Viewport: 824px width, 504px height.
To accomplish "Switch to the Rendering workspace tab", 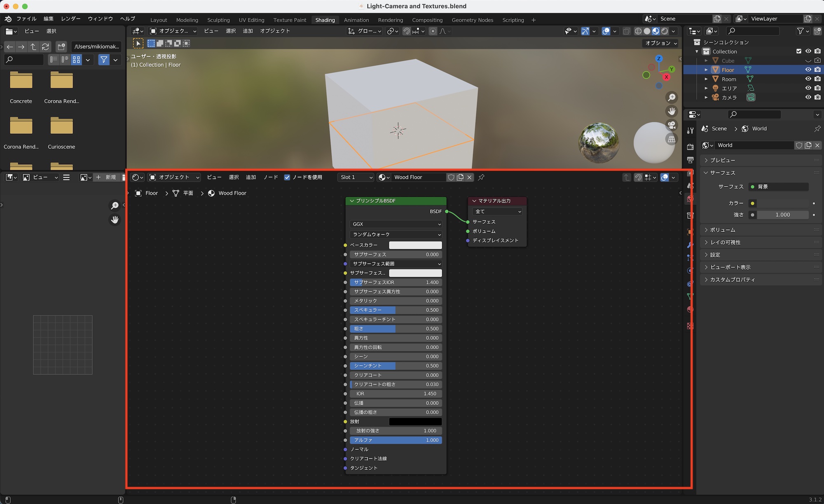I will point(390,20).
